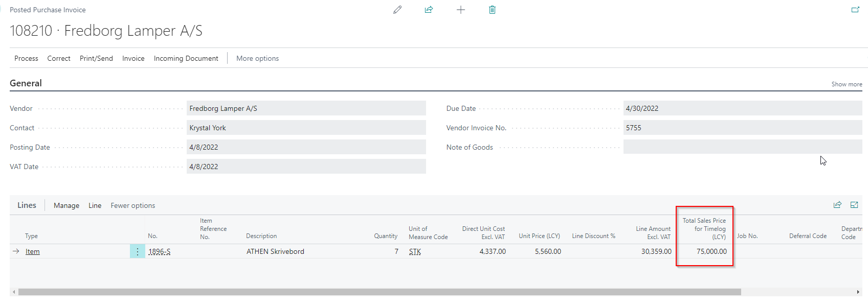This screenshot has height=307, width=868.
Task: Open the Process menu
Action: [26, 58]
